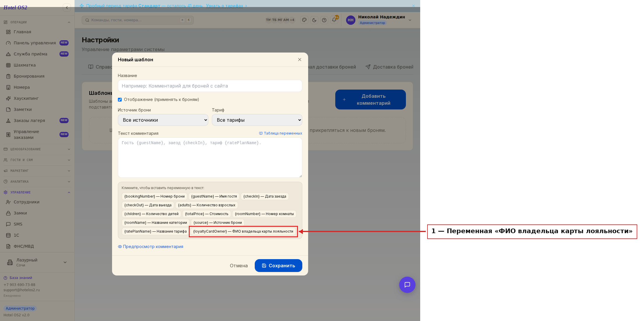Image resolution: width=644 pixels, height=321 pixels.
Task: Click the Сохранить button
Action: pos(278,266)
